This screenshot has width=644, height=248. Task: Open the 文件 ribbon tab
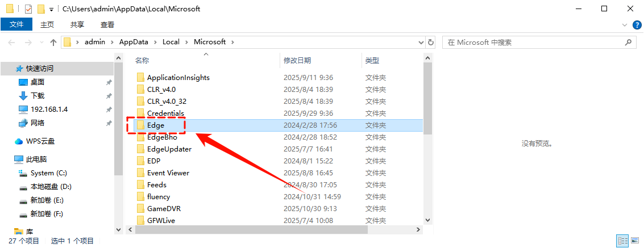click(x=16, y=24)
